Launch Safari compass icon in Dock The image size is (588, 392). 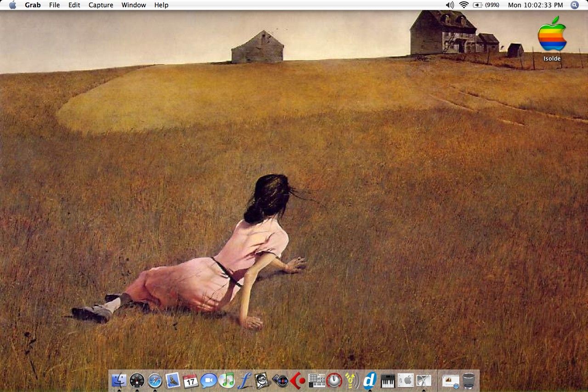pos(155,380)
